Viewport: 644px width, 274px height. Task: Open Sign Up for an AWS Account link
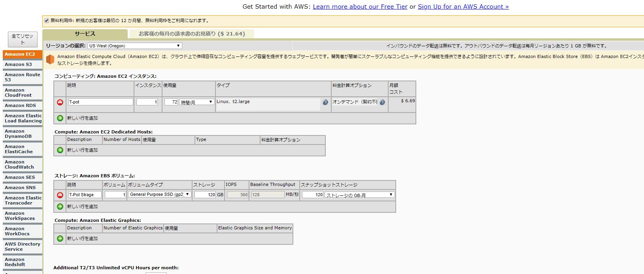coord(463,7)
